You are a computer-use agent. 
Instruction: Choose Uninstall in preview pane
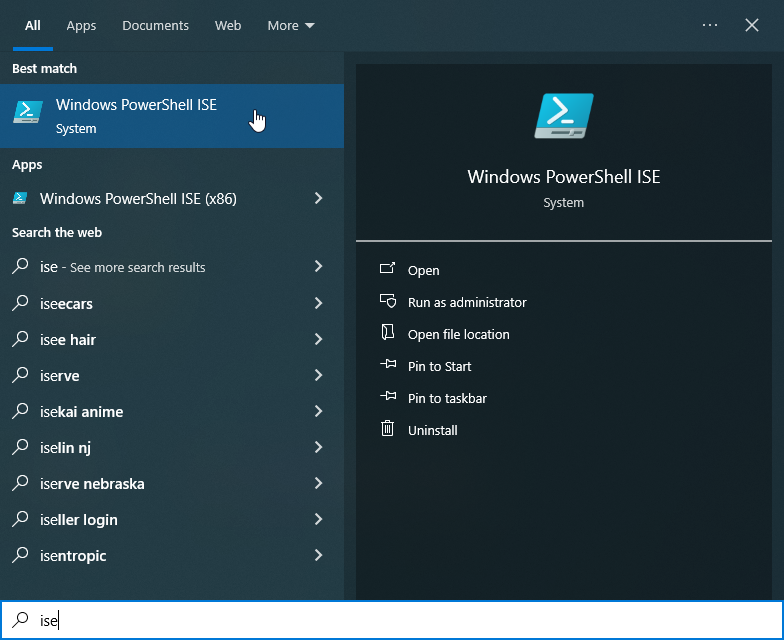pyautogui.click(x=432, y=430)
